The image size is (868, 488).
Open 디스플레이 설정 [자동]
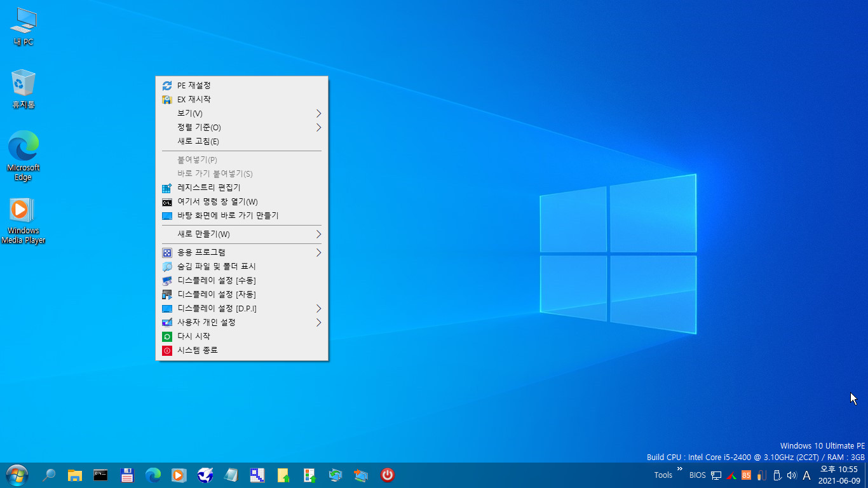[x=241, y=294]
